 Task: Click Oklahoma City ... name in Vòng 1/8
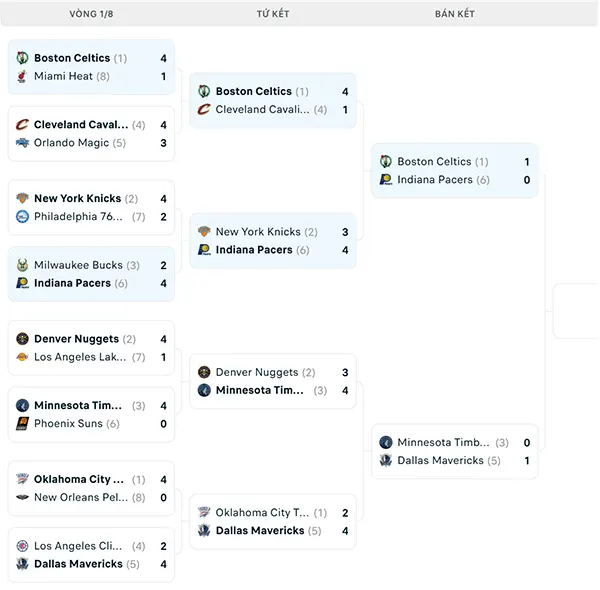(x=79, y=479)
